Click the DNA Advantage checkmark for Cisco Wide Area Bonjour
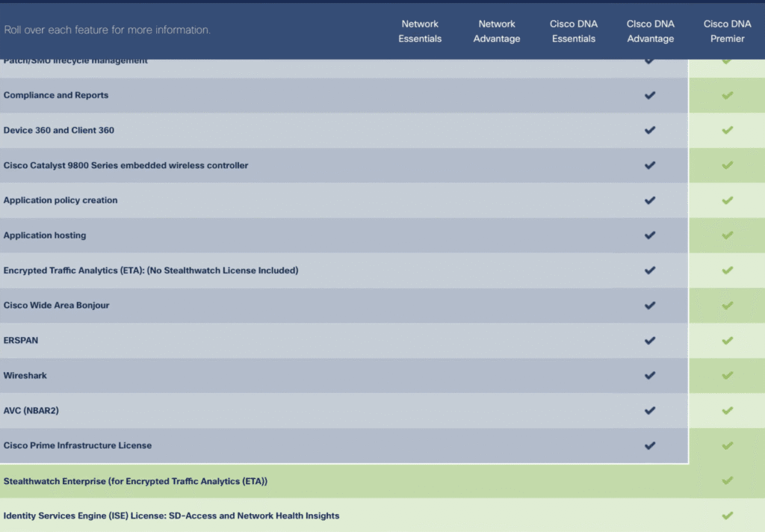Screen dimensions: 765x532 [650, 306]
